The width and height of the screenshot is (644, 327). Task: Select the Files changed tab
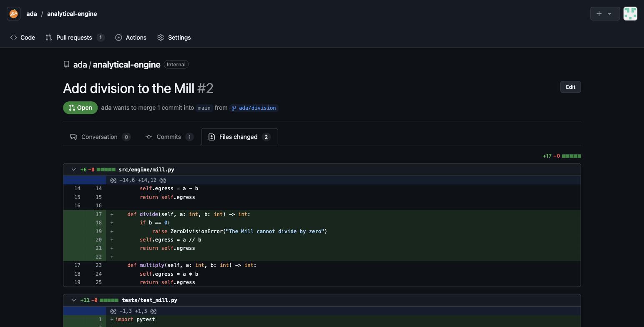[x=239, y=137]
